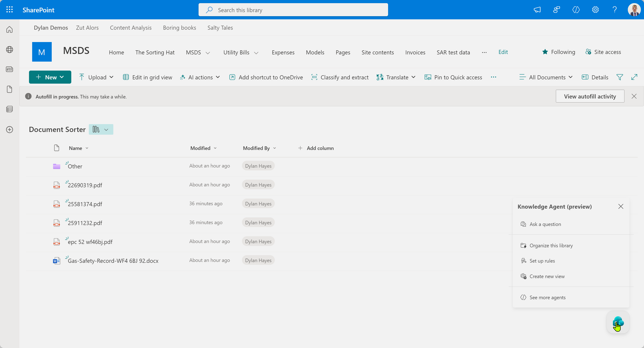
Task: Open the create new item plus icon
Action: [x=9, y=129]
